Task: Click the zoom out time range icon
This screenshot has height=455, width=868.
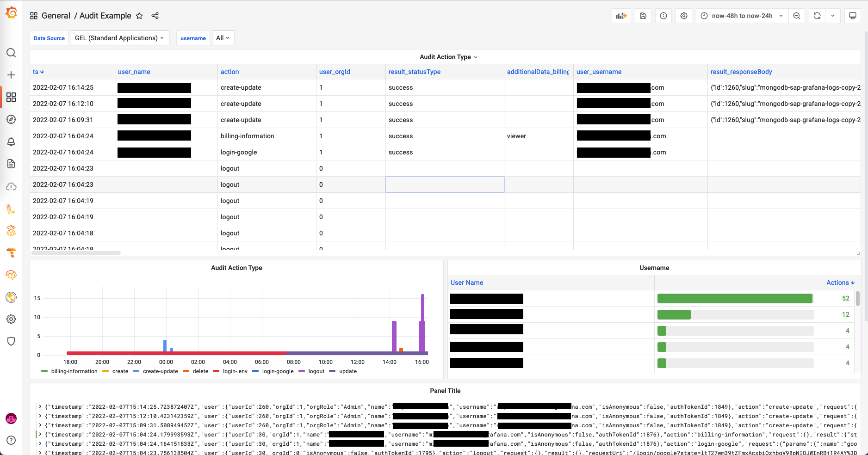Action: [x=797, y=16]
